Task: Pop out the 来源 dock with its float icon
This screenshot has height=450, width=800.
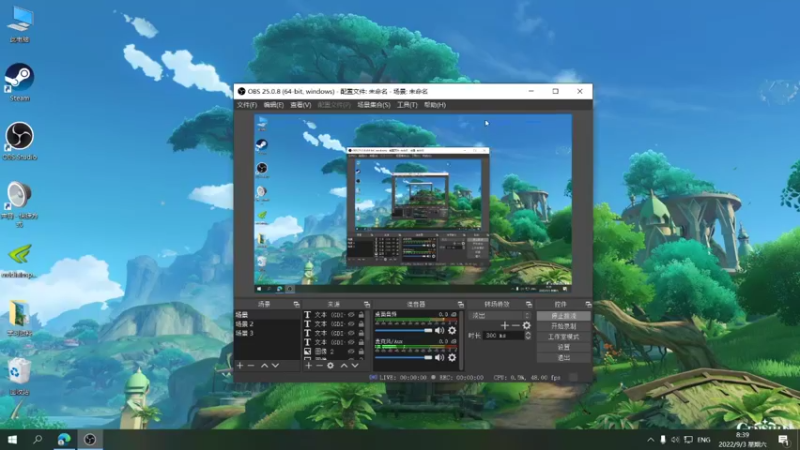Action: [366, 304]
